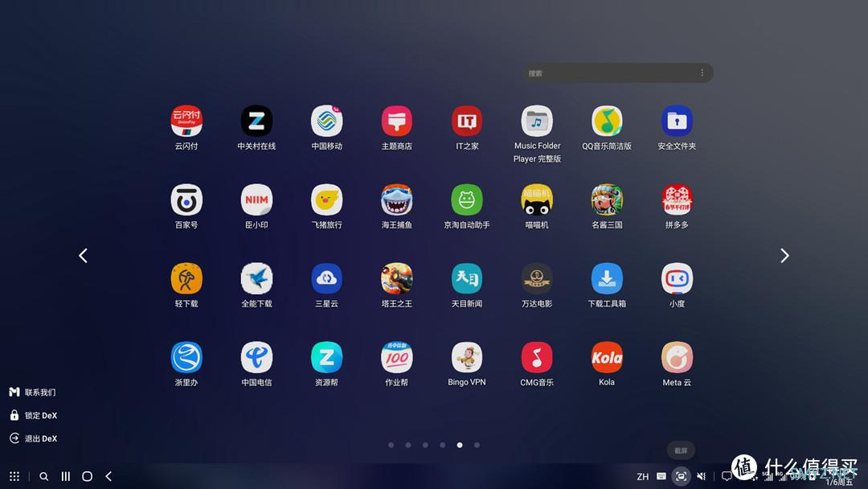This screenshot has height=489, width=868.
Task: Launch the 臣小印 app
Action: point(256,200)
